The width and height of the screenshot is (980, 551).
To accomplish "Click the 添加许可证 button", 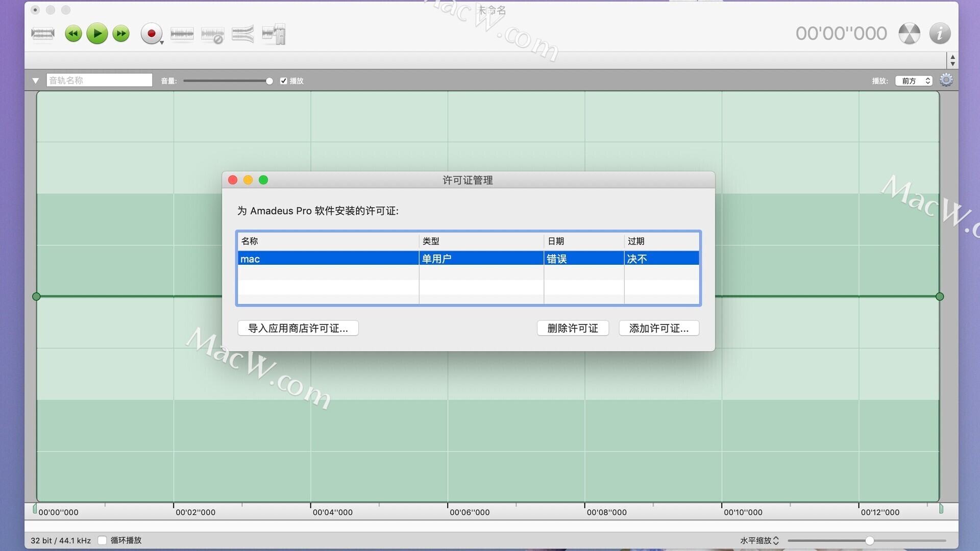I will 659,328.
